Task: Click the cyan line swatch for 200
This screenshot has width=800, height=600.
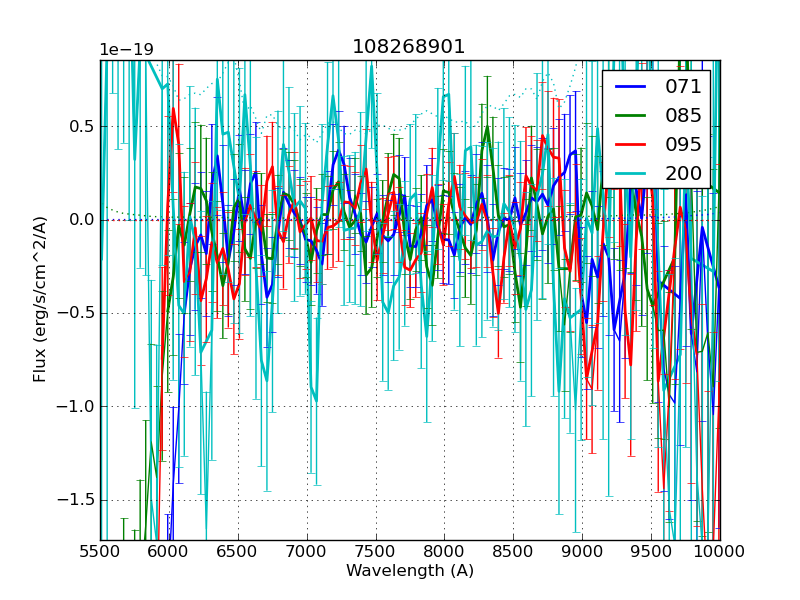Action: [632, 173]
